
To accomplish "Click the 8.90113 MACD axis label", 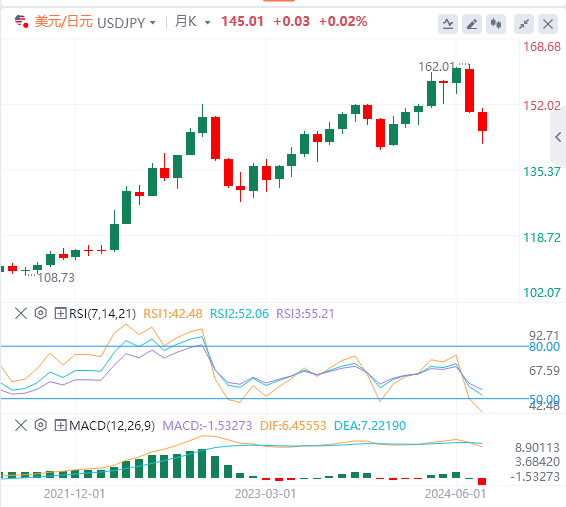I will tap(537, 448).
